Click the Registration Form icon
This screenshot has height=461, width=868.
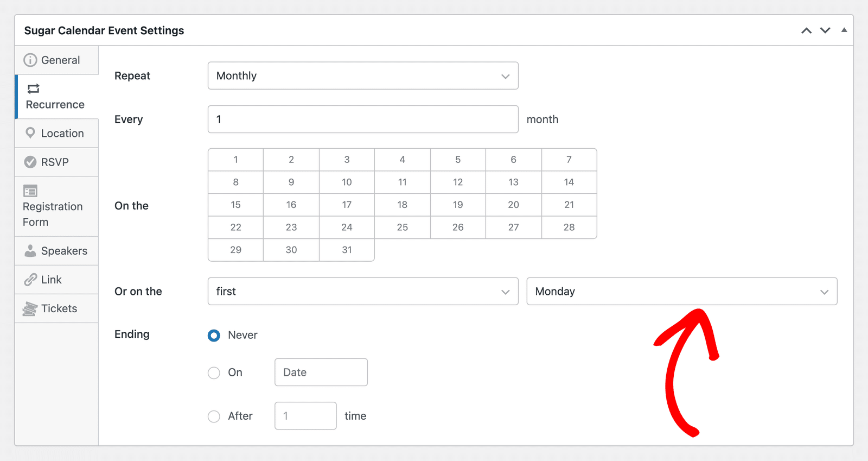point(30,191)
